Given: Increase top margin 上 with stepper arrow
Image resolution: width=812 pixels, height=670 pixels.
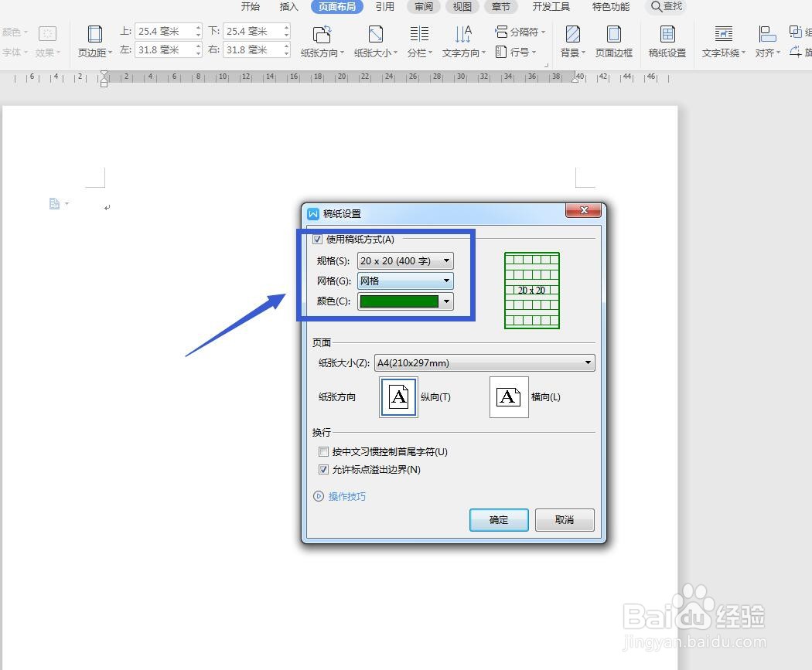Looking at the screenshot, I should (198, 27).
